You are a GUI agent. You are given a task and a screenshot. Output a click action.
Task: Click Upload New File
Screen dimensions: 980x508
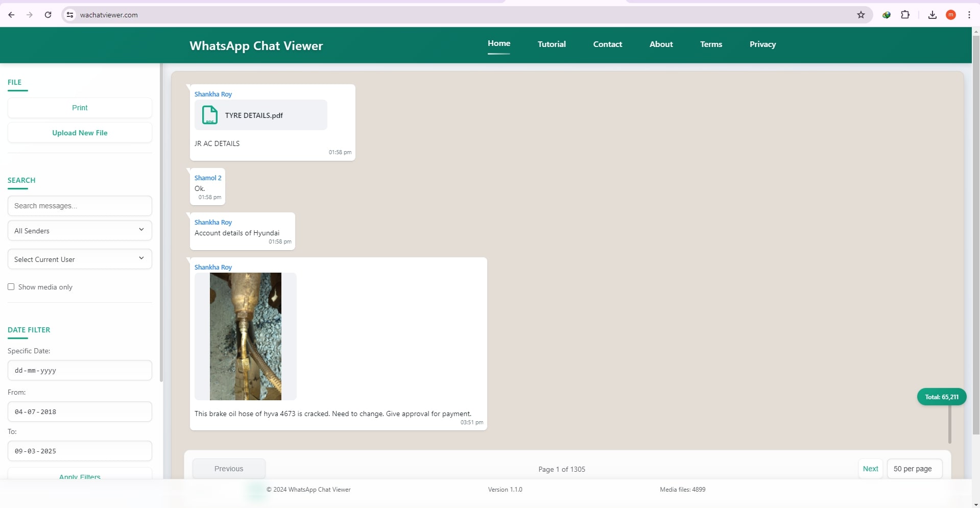click(79, 132)
